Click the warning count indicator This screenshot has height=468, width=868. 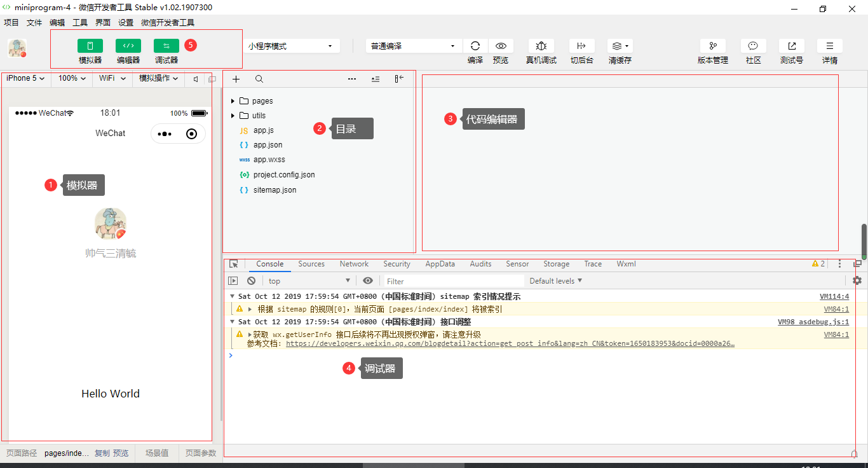tap(818, 264)
